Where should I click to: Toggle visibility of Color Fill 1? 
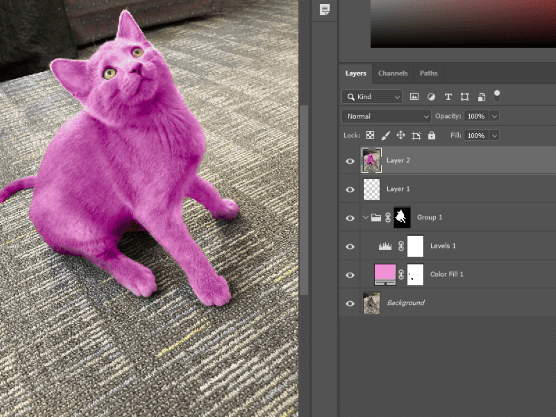(x=350, y=275)
